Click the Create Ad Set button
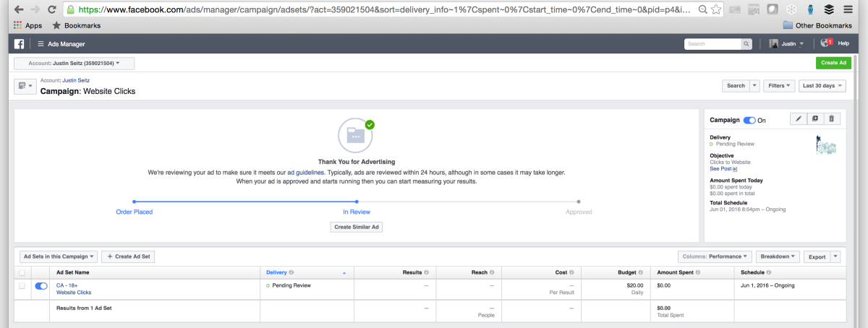The height and width of the screenshot is (328, 868). (128, 256)
